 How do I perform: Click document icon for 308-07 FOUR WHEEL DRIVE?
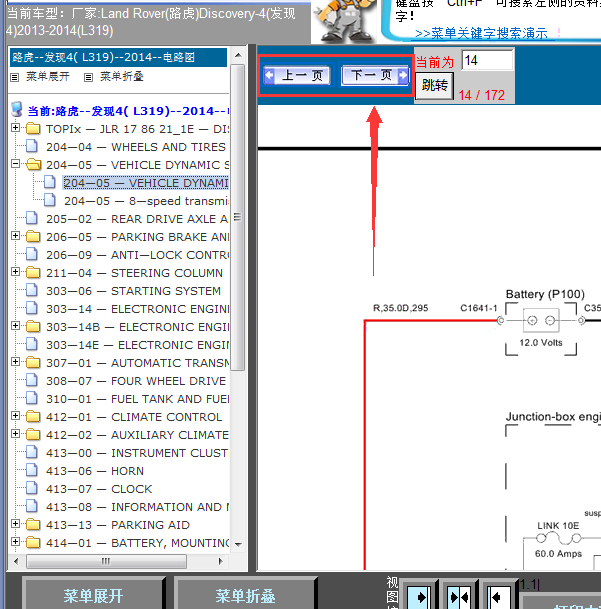32,381
